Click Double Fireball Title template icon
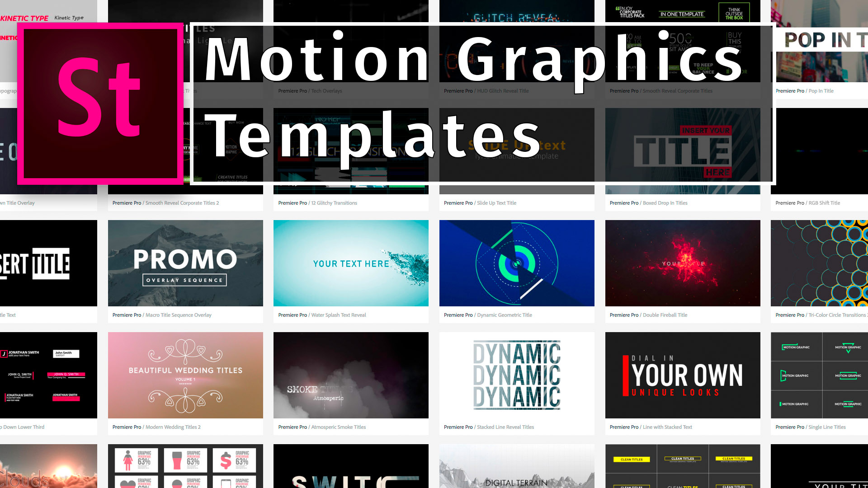This screenshot has width=868, height=488. [x=683, y=263]
